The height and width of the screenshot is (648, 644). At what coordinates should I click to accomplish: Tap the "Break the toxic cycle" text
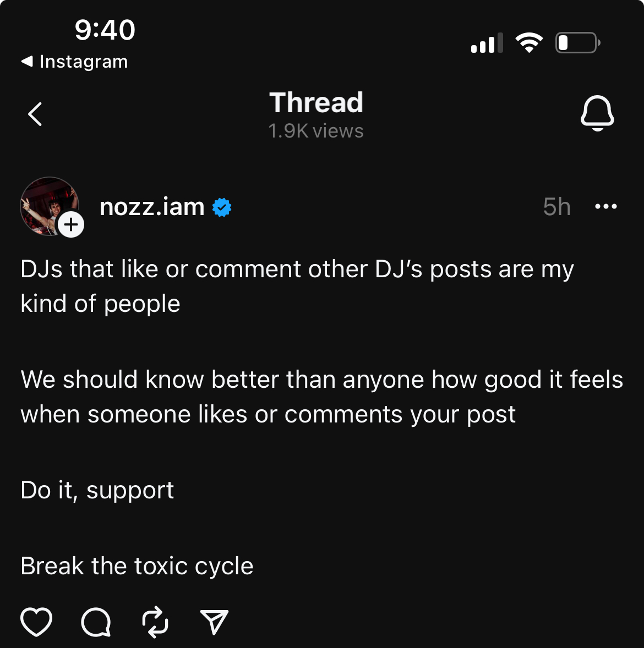pyautogui.click(x=137, y=566)
